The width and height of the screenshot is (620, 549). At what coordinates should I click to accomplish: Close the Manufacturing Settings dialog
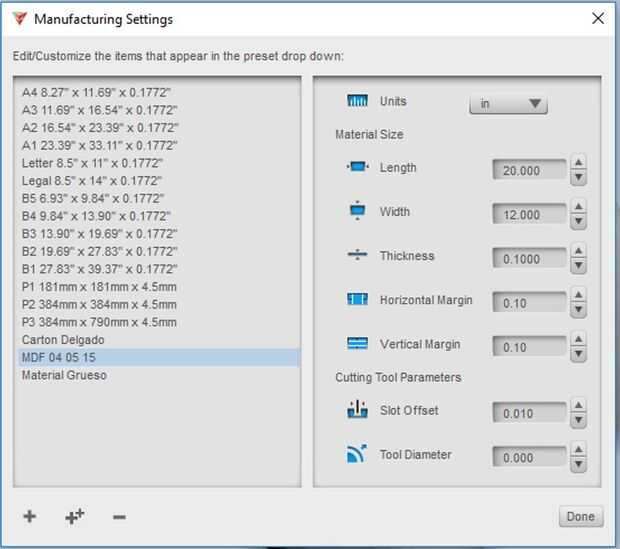[598, 19]
